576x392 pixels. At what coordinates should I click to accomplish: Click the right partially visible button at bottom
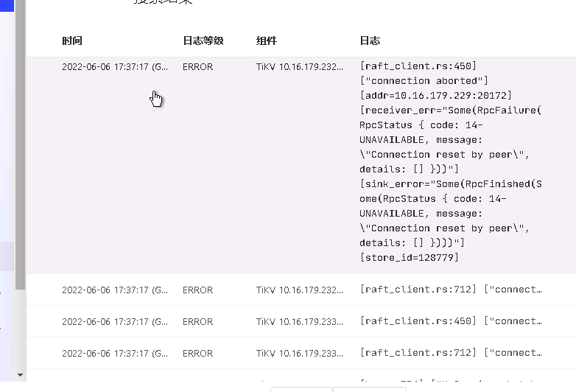(x=370, y=390)
